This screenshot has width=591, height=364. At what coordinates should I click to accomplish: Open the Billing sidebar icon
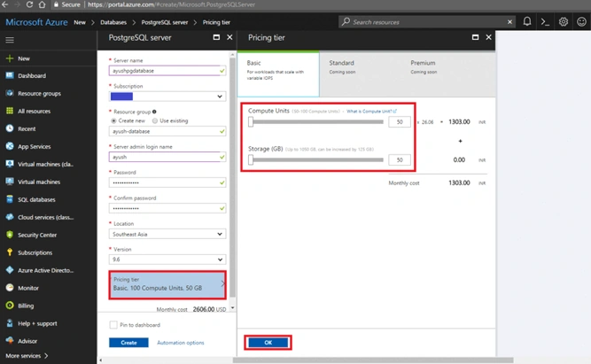click(x=10, y=306)
